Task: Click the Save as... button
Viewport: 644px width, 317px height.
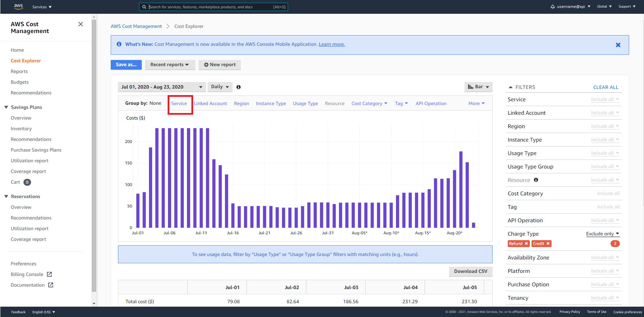Action: click(126, 65)
